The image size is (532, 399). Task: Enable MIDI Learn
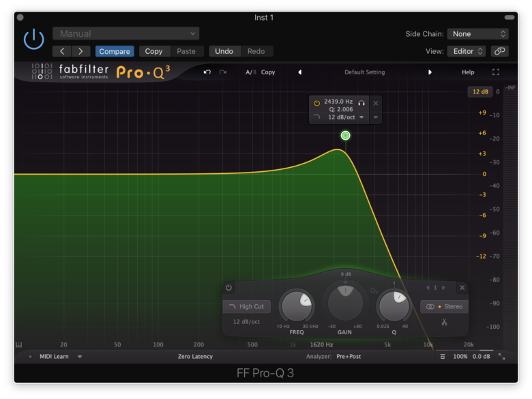[x=54, y=357]
